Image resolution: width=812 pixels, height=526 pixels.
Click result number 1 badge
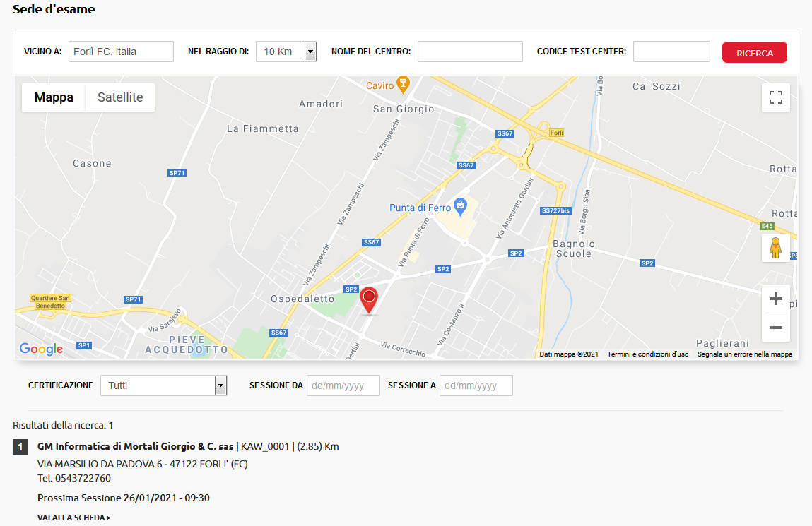[x=20, y=447]
